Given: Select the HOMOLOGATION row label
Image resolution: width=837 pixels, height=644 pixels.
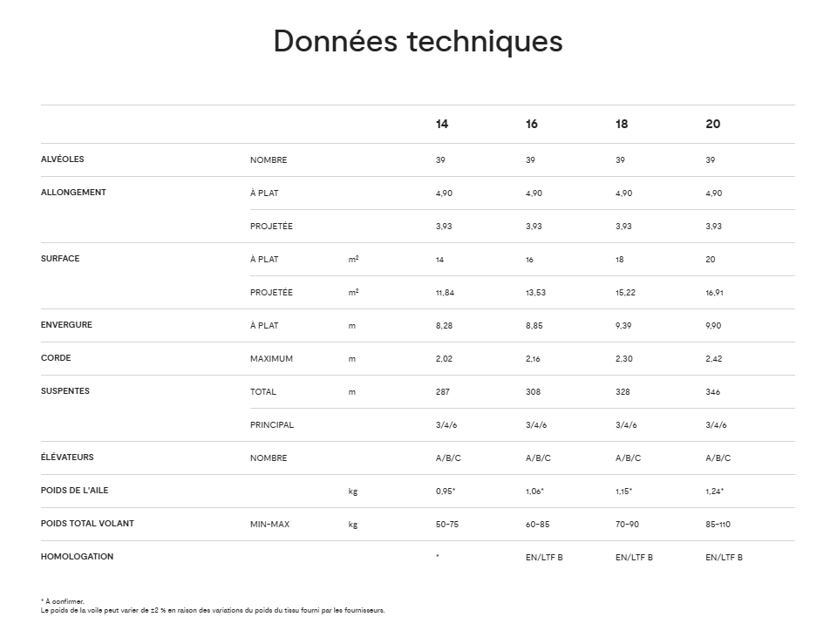Looking at the screenshot, I should [77, 557].
